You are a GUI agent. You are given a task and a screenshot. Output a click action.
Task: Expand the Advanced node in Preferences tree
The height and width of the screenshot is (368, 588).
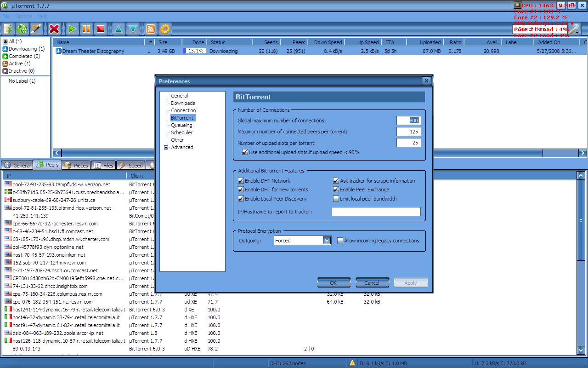pos(166,147)
